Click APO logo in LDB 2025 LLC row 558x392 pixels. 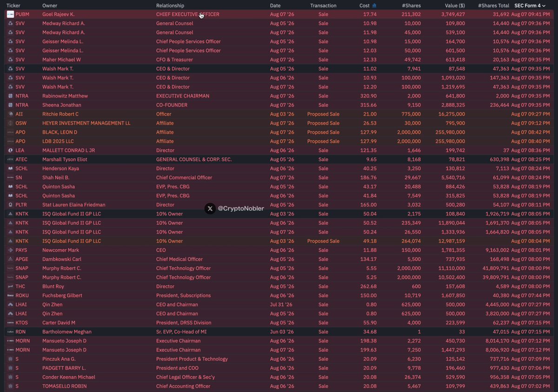click(10, 141)
